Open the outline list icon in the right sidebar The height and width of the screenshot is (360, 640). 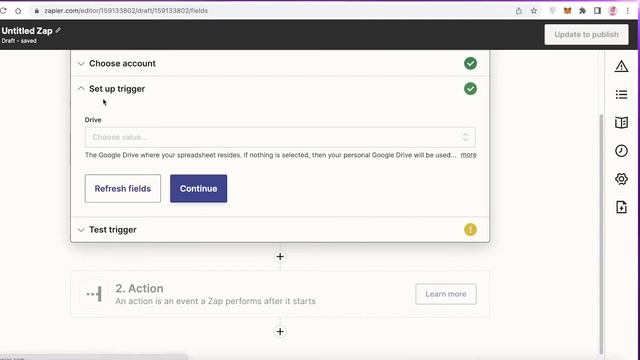click(621, 95)
